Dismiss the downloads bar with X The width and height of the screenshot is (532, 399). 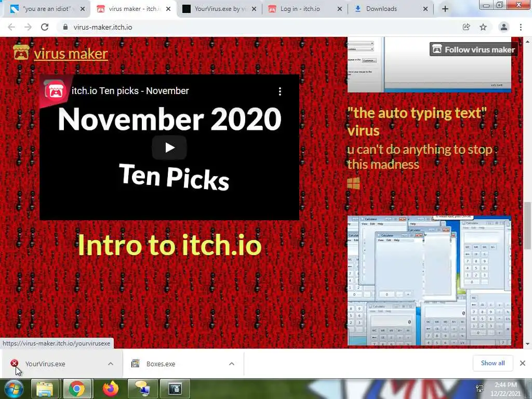(x=523, y=363)
